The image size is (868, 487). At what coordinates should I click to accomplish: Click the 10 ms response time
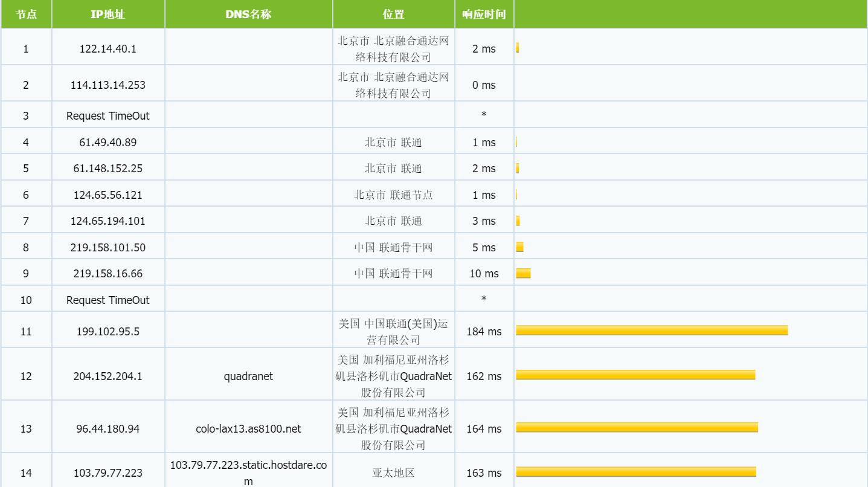click(x=484, y=274)
